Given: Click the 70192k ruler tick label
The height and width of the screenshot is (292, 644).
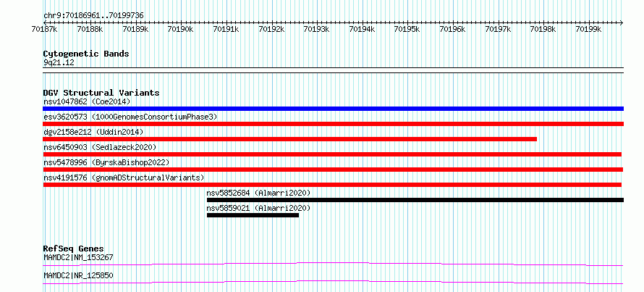Looking at the screenshot, I should click(271, 29).
